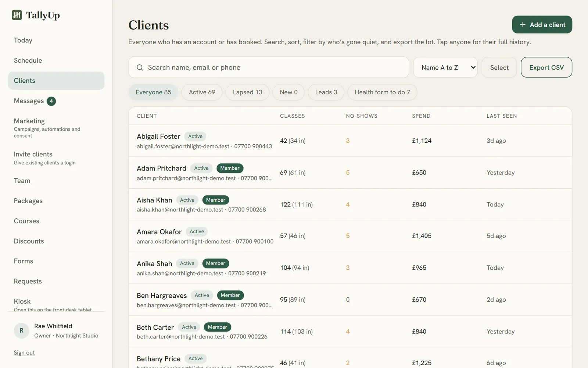Open Ben Hargreaves' client record
This screenshot has width=588, height=368.
[350, 300]
